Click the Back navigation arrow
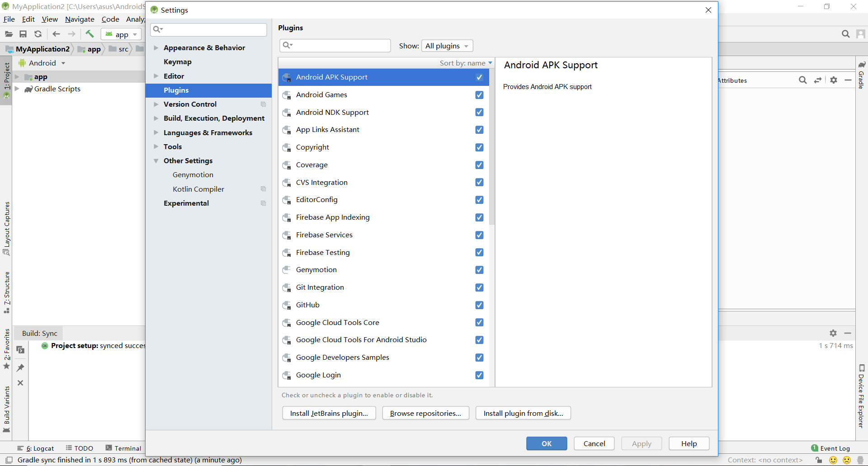Image resolution: width=868 pixels, height=466 pixels. tap(56, 34)
